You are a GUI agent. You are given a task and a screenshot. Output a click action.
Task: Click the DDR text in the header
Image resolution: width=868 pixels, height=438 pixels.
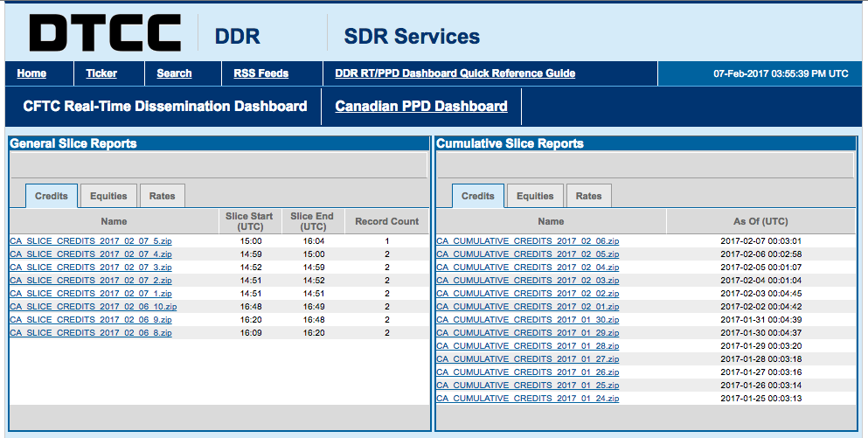click(x=238, y=37)
